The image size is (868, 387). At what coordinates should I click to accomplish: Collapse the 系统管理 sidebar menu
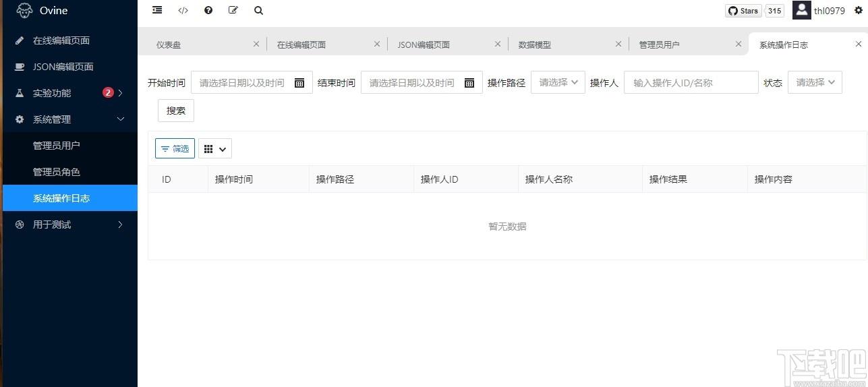coord(69,119)
